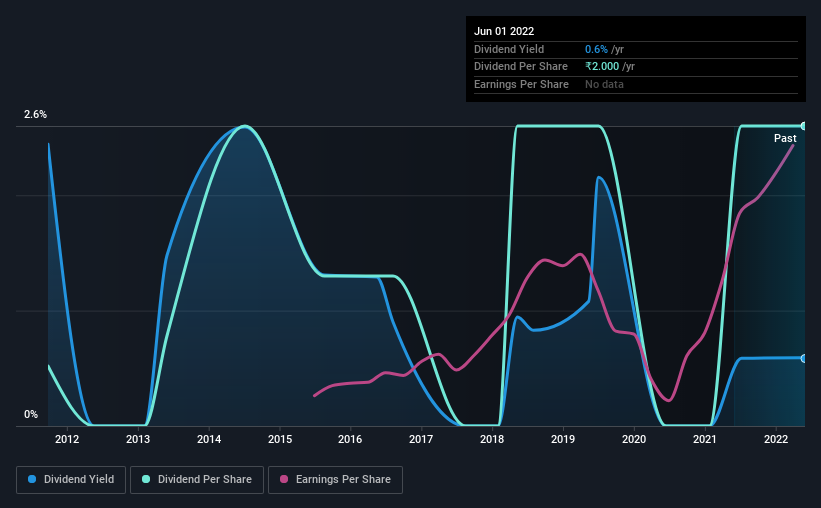Select the Past label on chart
This screenshot has width=821, height=508.
785,138
